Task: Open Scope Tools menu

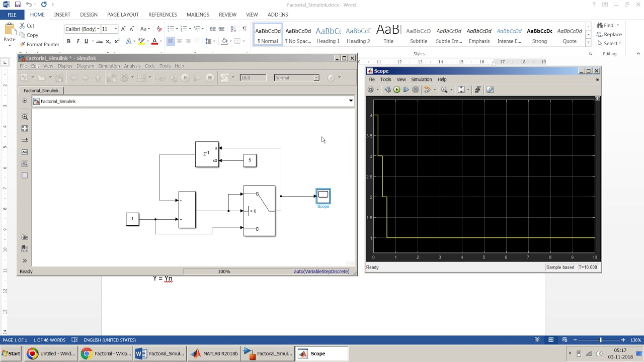Action: (385, 79)
